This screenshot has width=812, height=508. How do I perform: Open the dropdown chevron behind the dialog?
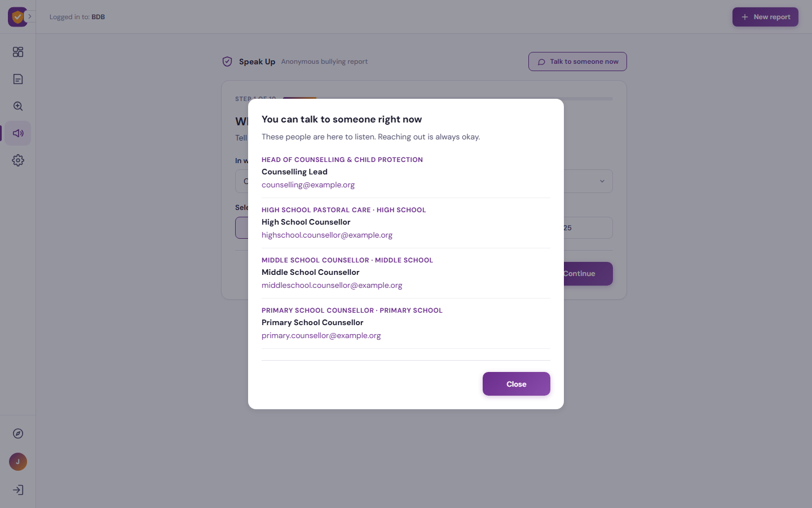(x=602, y=181)
